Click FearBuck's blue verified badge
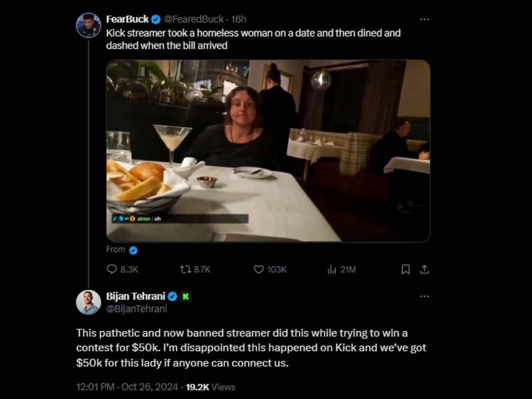The image size is (532, 399). [156, 20]
